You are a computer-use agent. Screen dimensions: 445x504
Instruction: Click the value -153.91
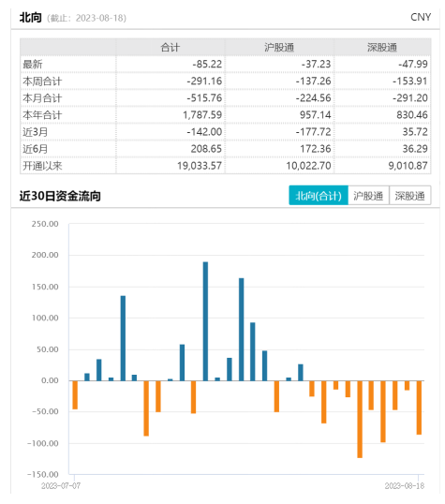(410, 81)
